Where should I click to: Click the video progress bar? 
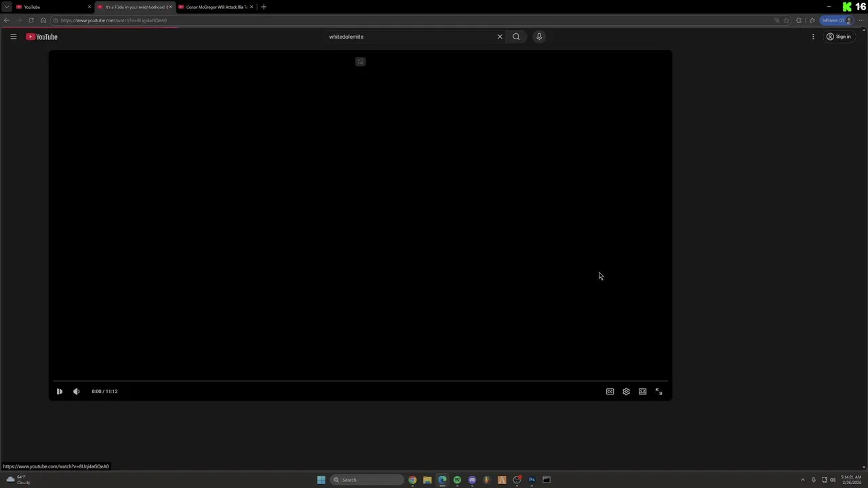click(x=360, y=381)
